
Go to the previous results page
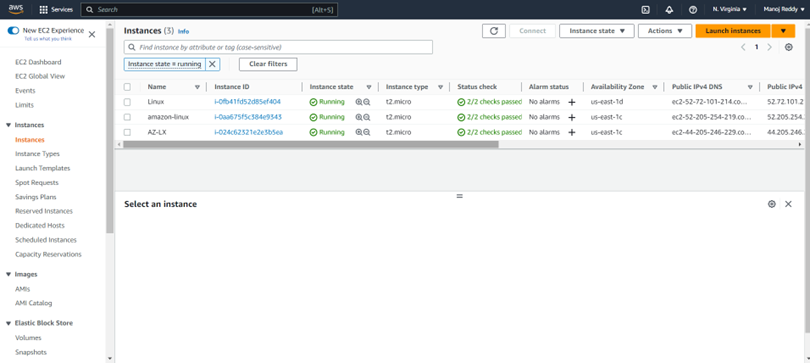pyautogui.click(x=743, y=47)
